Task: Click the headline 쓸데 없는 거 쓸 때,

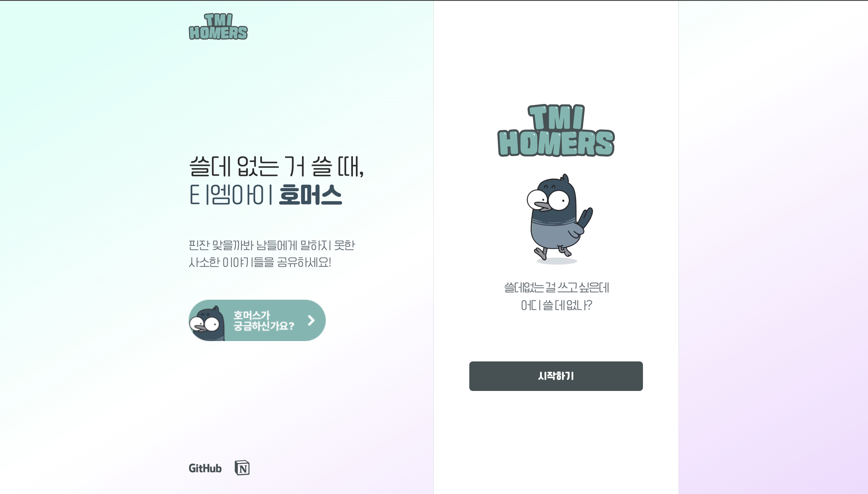Action: coord(276,167)
